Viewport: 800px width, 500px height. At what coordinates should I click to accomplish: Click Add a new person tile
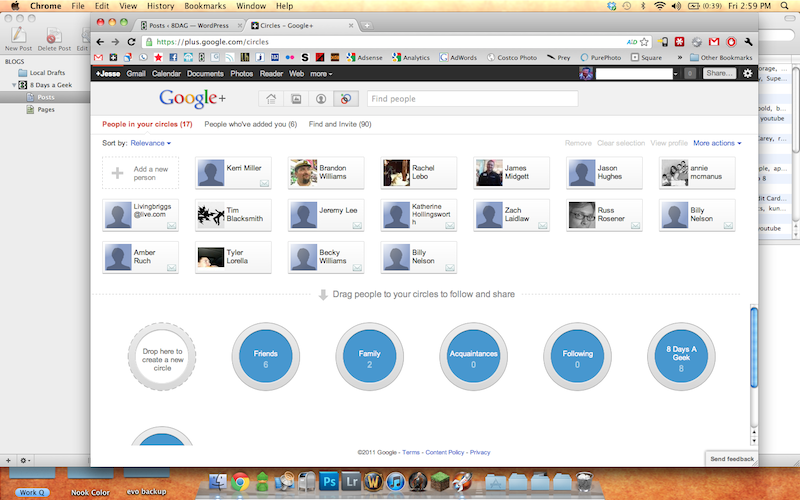click(x=140, y=173)
